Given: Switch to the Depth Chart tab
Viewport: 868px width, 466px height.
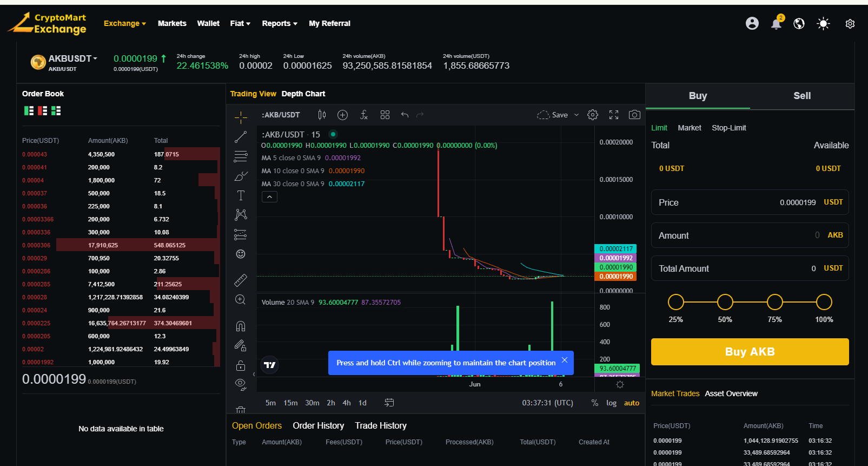Looking at the screenshot, I should [x=303, y=94].
